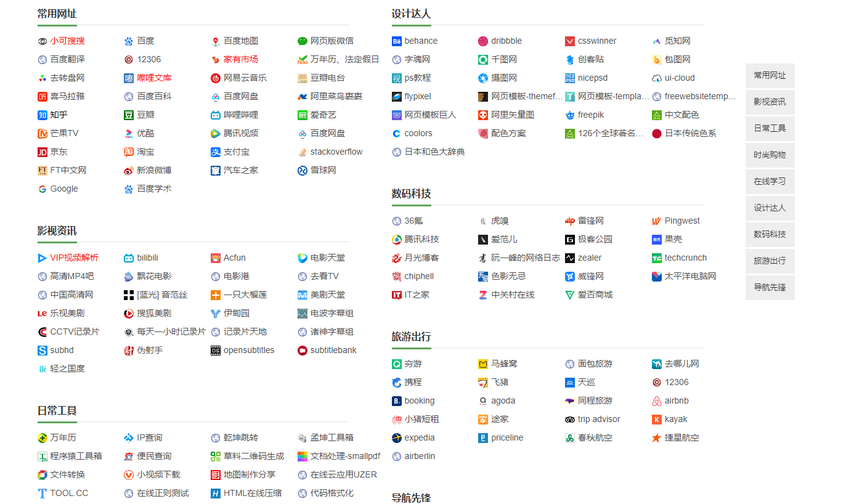Click the orange 喜马拉雅 icon
This screenshot has width=854, height=504.
pyautogui.click(x=43, y=97)
